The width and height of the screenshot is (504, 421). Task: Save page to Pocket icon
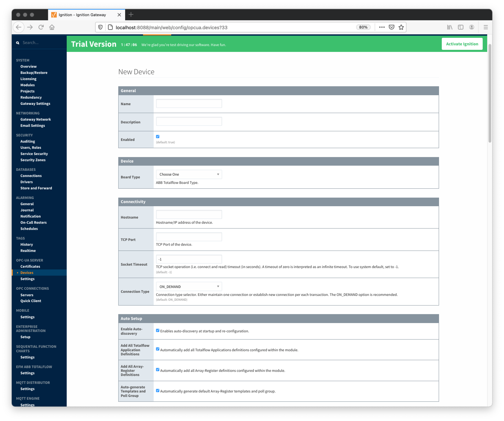(x=391, y=27)
